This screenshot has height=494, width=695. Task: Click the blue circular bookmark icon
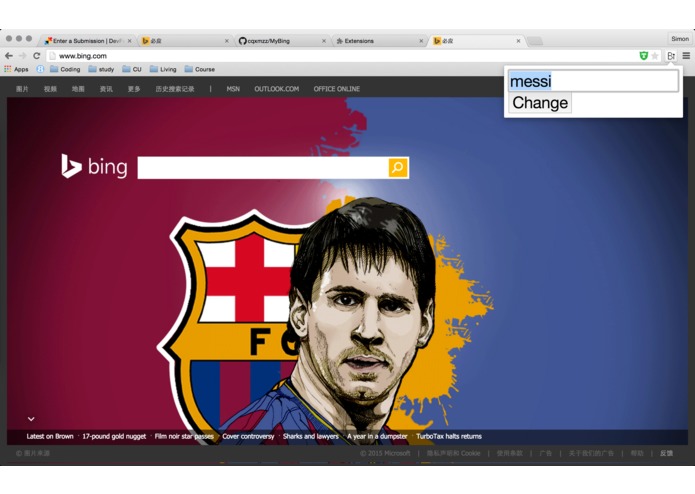(40, 69)
